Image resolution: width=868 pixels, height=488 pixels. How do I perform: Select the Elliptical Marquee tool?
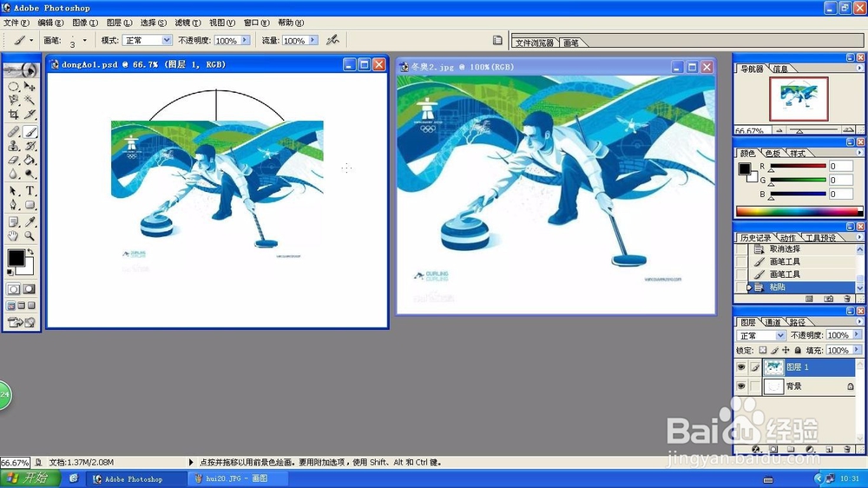[13, 87]
